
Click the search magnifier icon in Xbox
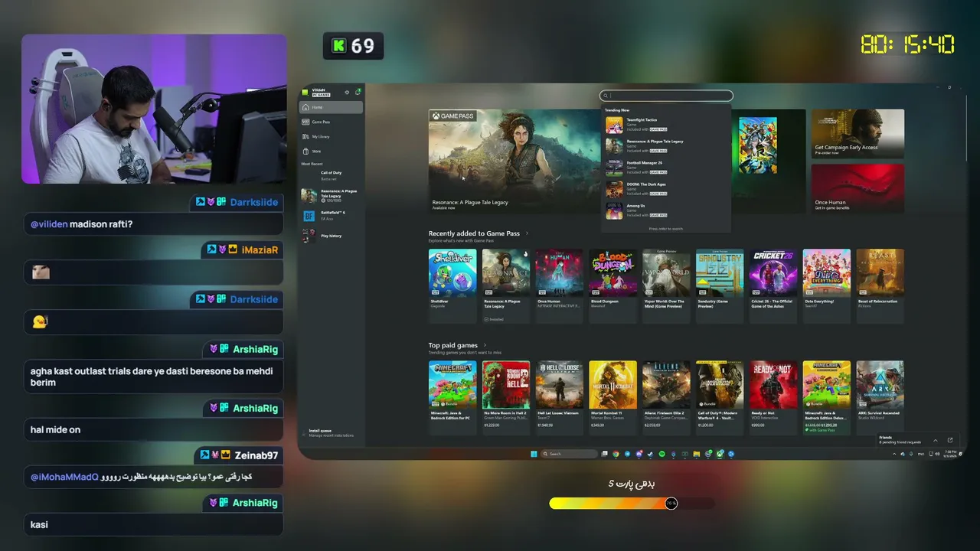click(606, 96)
